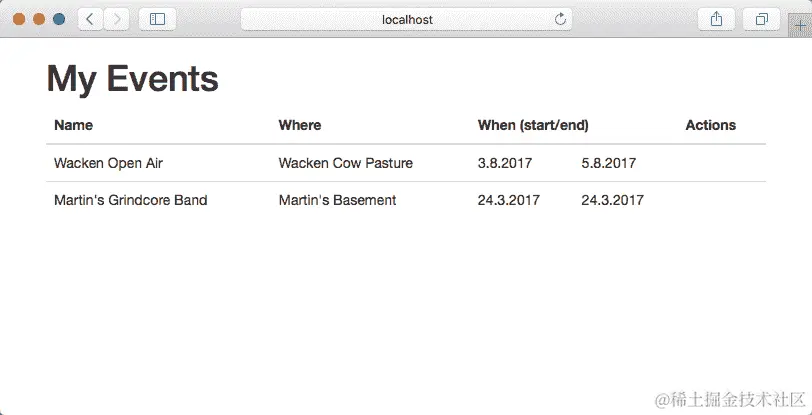812x415 pixels.
Task: Click the When (start/end) column header
Action: [532, 125]
